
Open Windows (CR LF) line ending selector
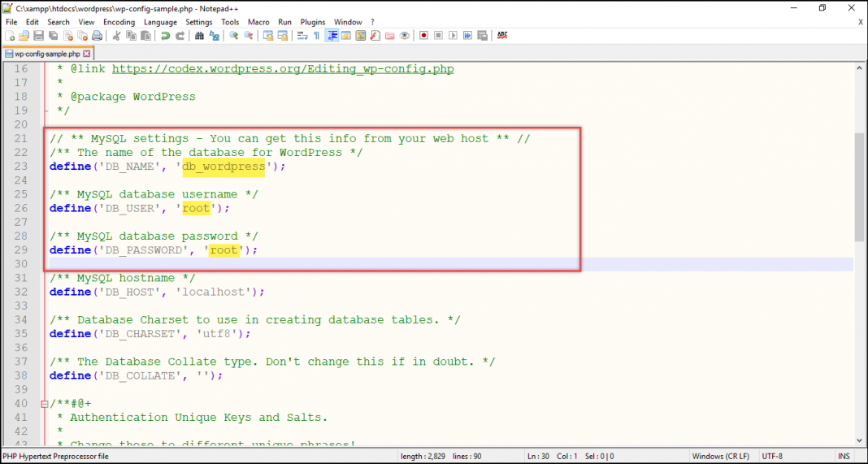722,456
